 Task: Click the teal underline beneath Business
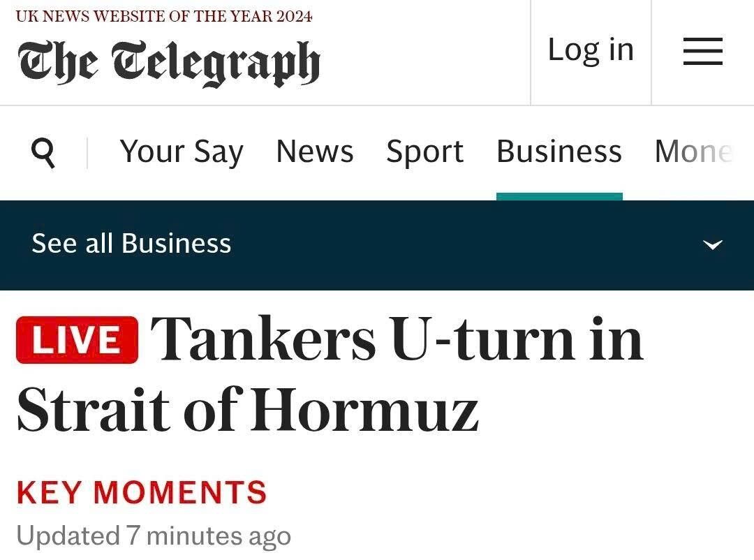559,197
